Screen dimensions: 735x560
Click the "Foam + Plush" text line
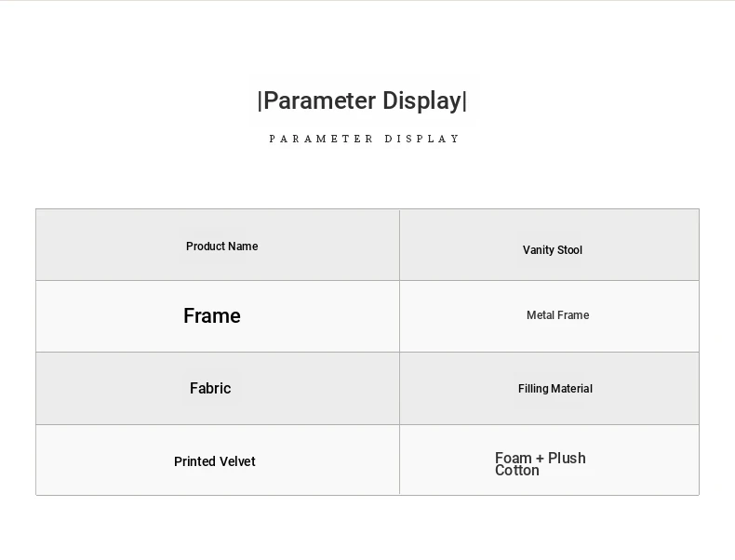(540, 458)
